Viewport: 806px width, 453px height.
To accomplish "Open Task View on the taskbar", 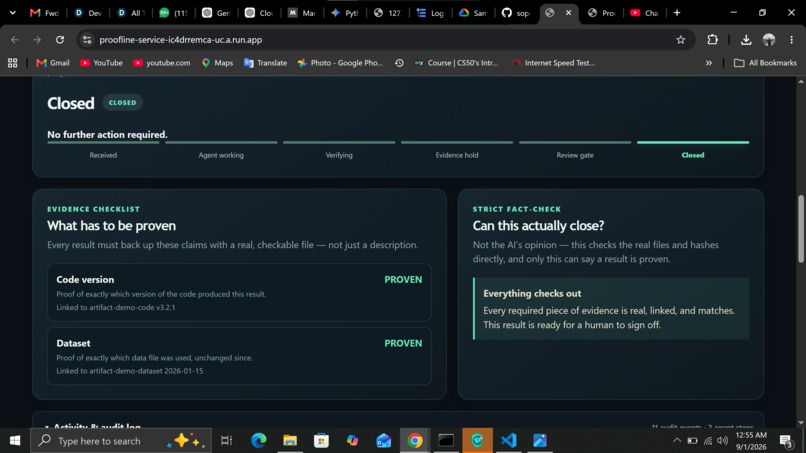I will 226,441.
